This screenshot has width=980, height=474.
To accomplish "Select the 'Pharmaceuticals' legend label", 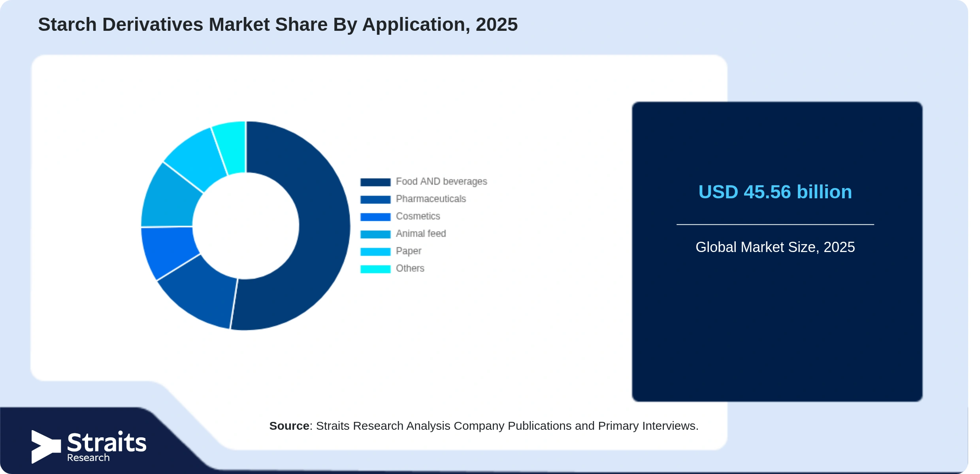I will 431,199.
